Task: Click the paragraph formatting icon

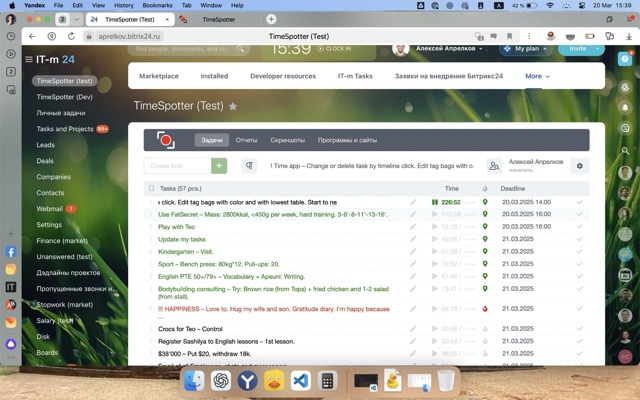Action: [x=250, y=166]
